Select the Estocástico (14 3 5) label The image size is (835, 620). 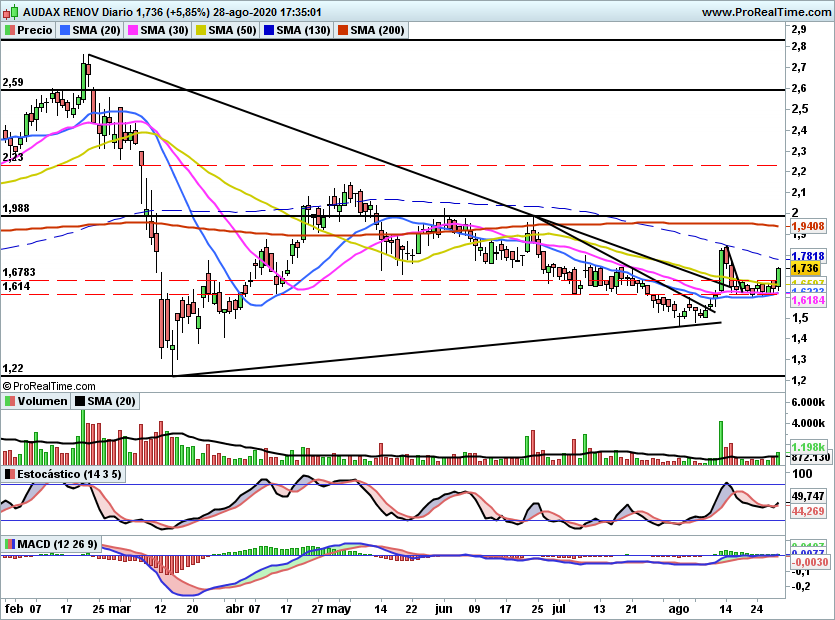coord(69,474)
